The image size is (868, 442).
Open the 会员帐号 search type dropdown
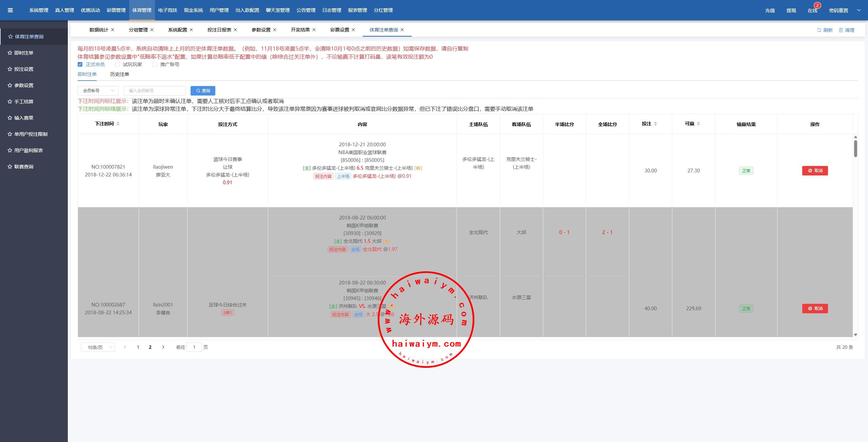coord(98,91)
